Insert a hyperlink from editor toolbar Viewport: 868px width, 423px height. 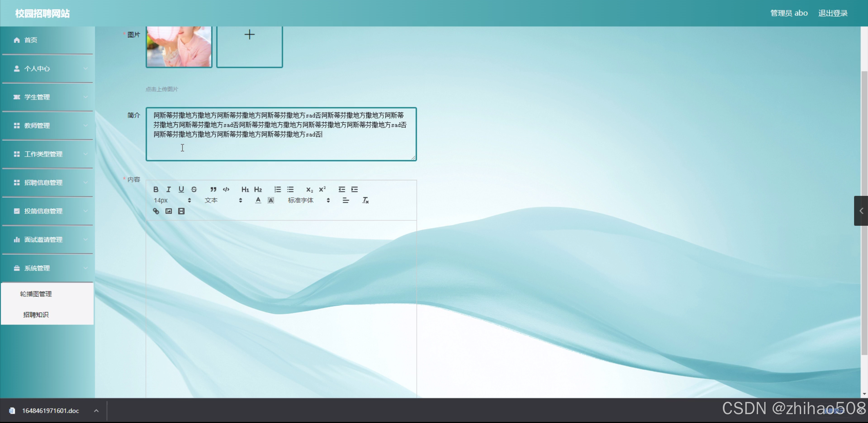(x=156, y=211)
